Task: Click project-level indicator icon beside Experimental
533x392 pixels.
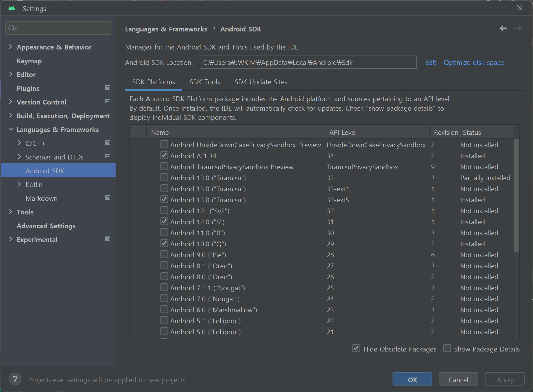Action: (108, 239)
